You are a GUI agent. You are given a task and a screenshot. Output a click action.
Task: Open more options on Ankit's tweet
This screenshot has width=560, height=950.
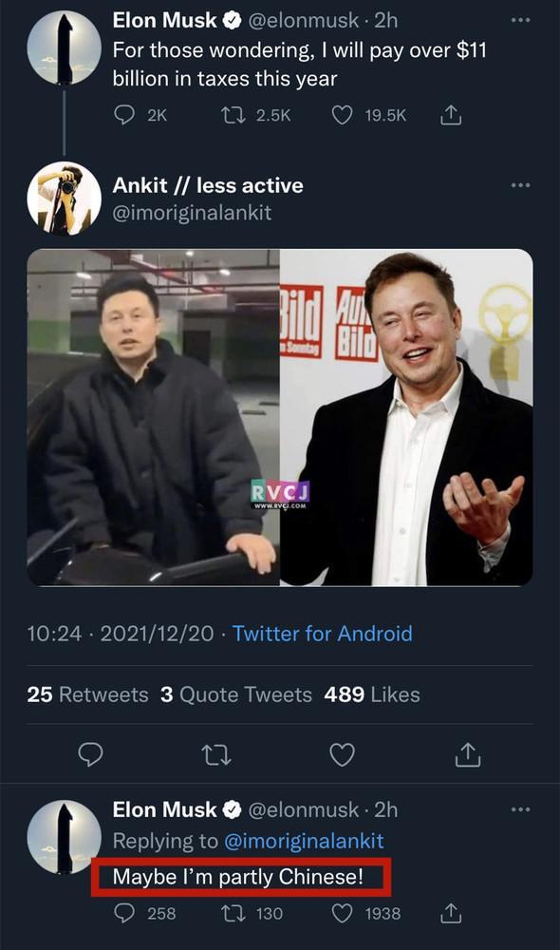[x=520, y=185]
